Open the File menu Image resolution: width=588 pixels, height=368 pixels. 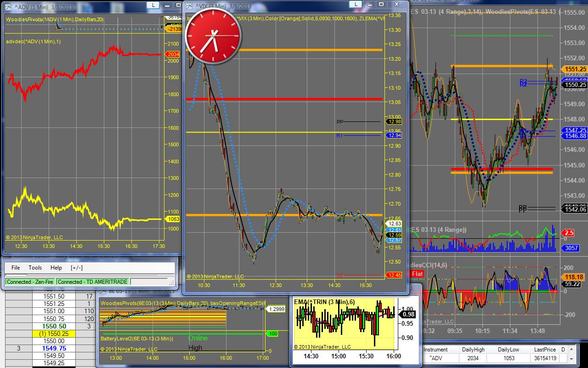16,267
